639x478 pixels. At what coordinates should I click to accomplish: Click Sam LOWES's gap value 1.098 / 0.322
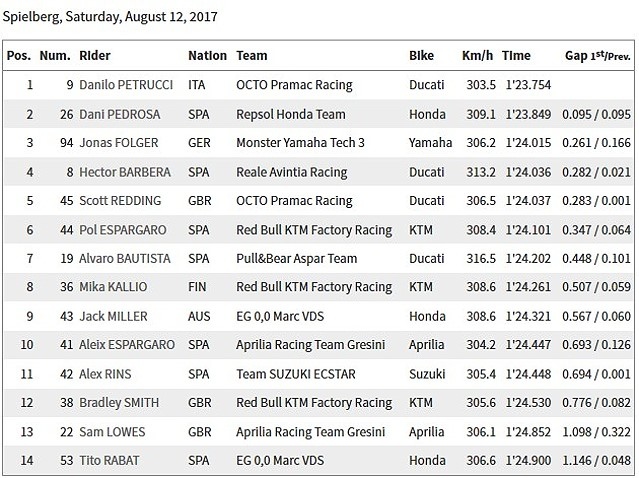coord(596,432)
